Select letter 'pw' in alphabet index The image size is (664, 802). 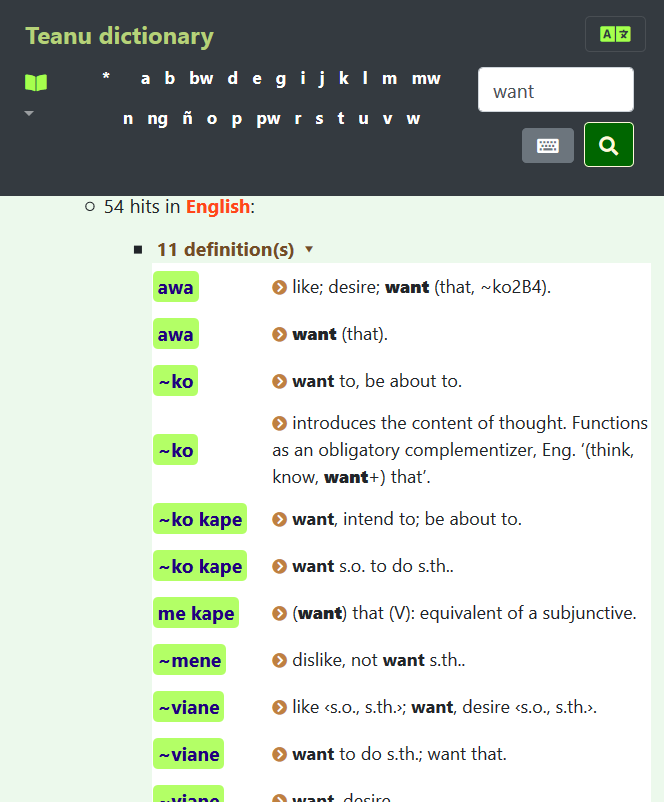pos(268,118)
